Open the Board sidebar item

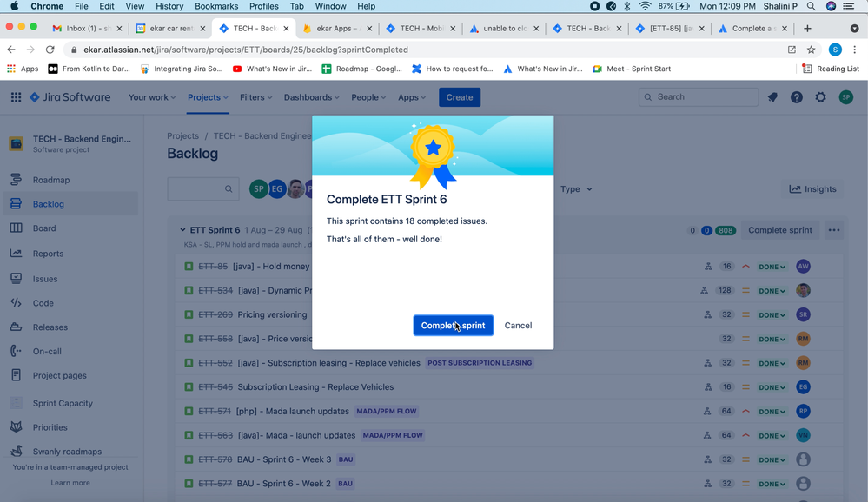[44, 228]
